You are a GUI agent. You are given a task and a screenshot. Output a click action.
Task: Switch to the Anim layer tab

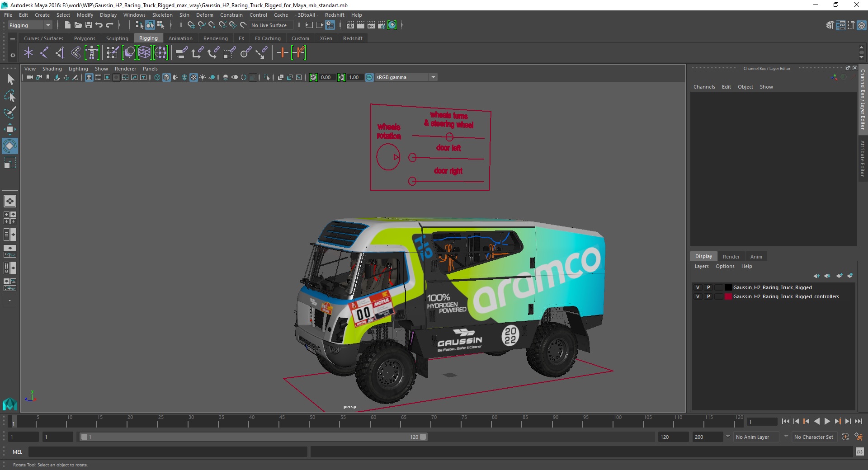click(756, 257)
